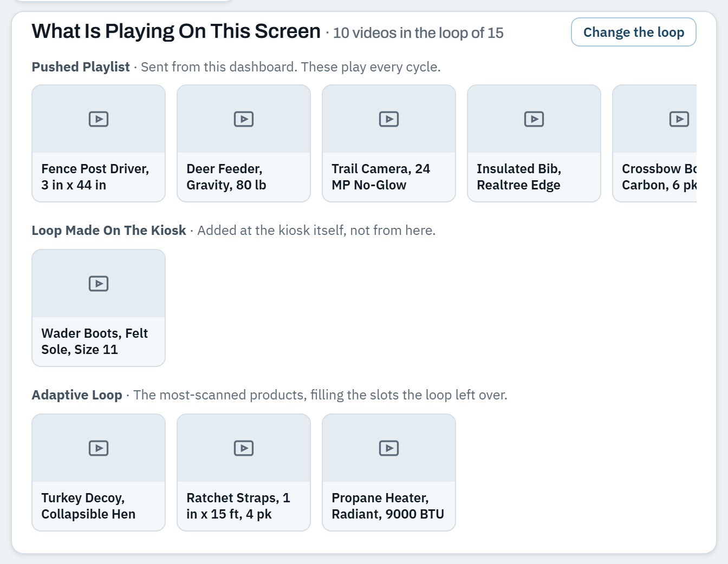Play icon on Propane Heater card
728x564 pixels.
[389, 448]
